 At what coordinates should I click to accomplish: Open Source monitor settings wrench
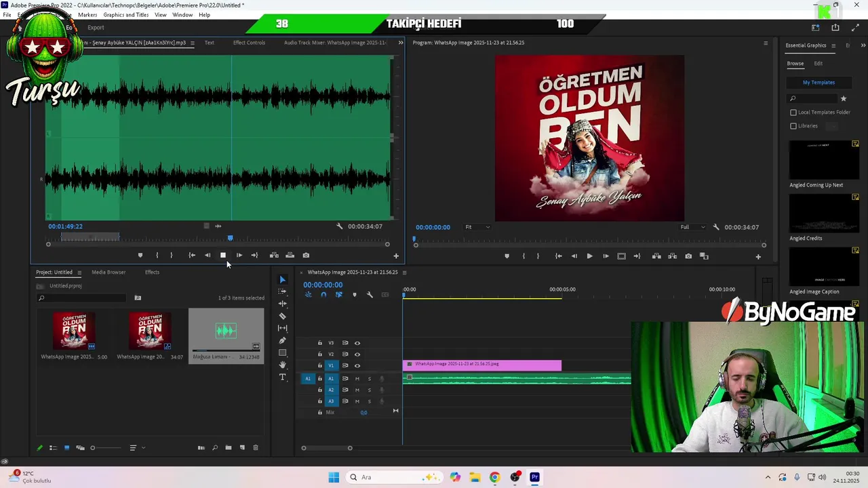(x=339, y=226)
